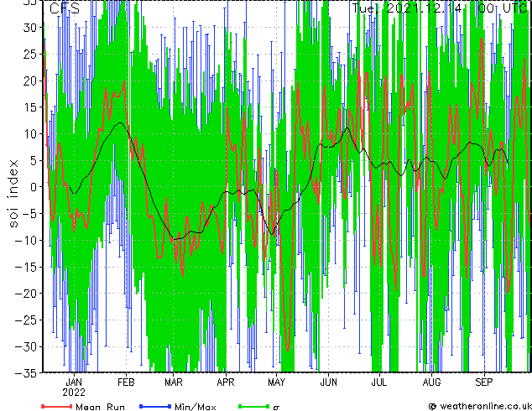This screenshot has height=411, width=532.
Task: Click the 'soi index' axis title
Action: (x=13, y=194)
